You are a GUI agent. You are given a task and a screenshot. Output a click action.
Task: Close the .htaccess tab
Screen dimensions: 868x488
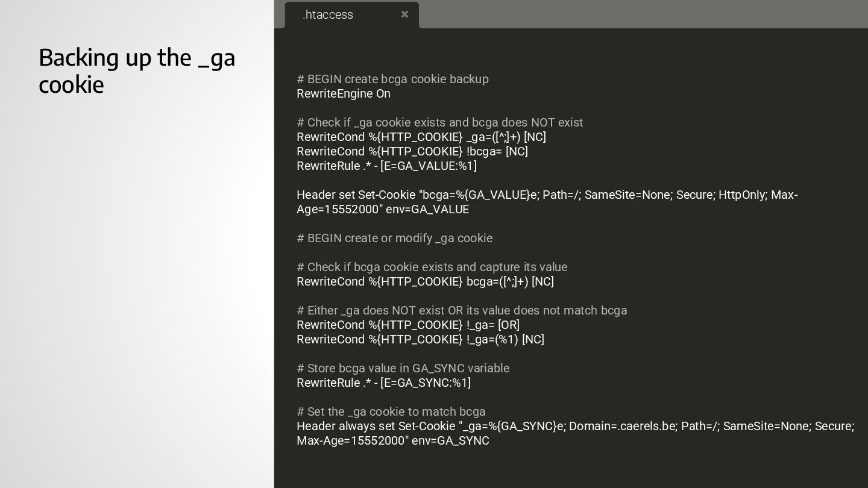tap(404, 14)
